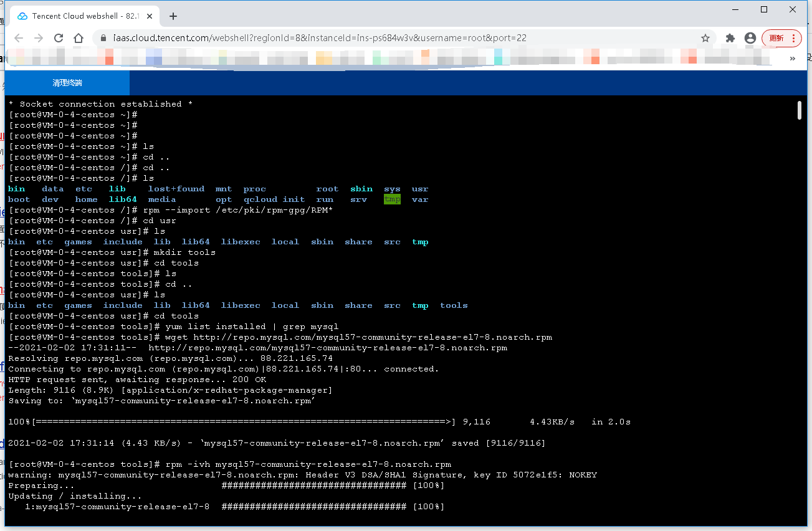Click the 清理终端 clear terminal button
The width and height of the screenshot is (812, 531).
point(67,83)
